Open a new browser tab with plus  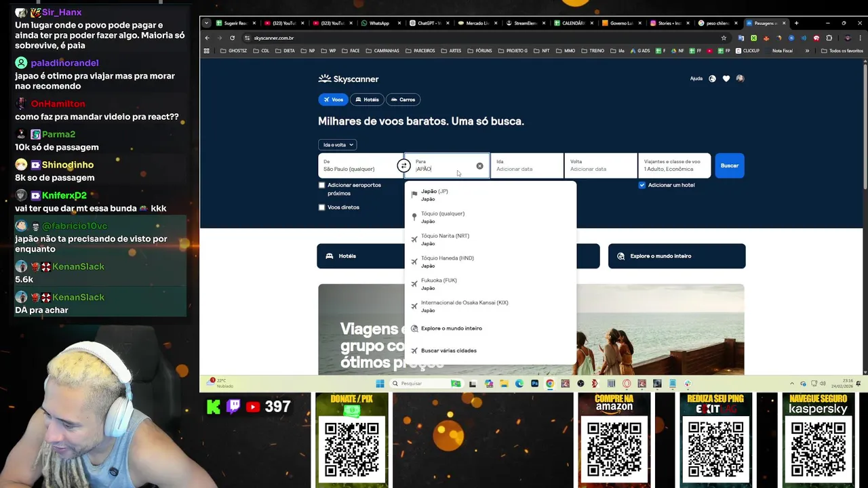(x=797, y=23)
